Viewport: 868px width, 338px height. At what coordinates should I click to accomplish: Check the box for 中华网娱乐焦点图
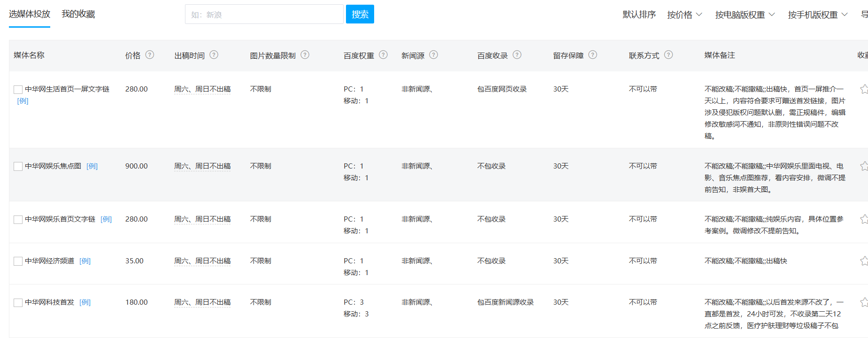18,166
